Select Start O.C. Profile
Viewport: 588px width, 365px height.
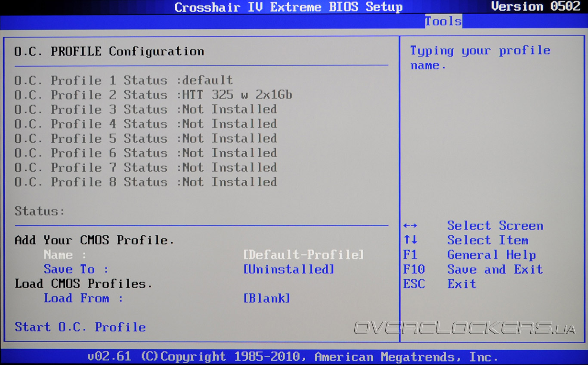coord(80,327)
